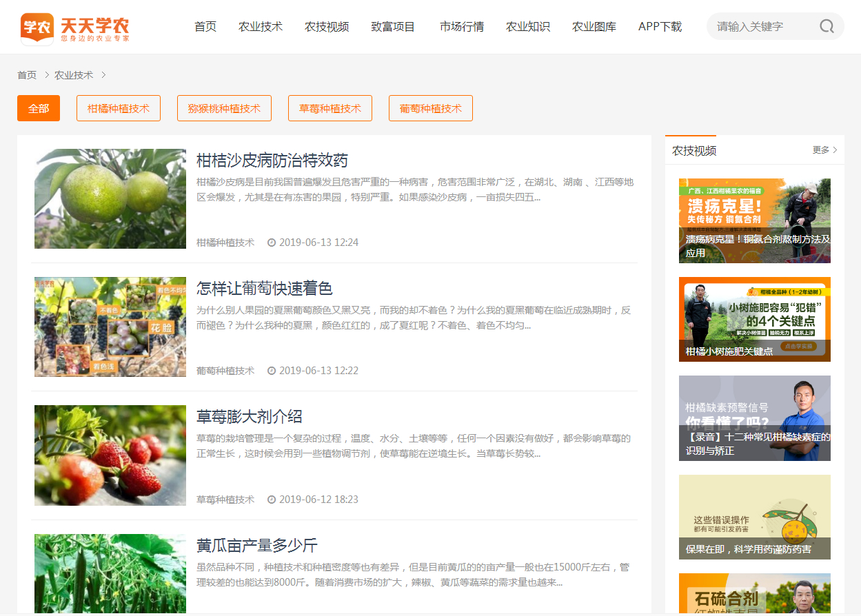
Task: Open video 十二种常见柑橘缺素症的识别与矫正
Action: coord(755,418)
